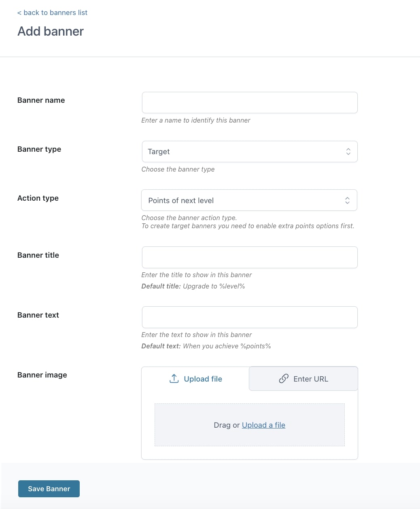Image resolution: width=420 pixels, height=509 pixels.
Task: Click the Save Banner button
Action: point(49,489)
